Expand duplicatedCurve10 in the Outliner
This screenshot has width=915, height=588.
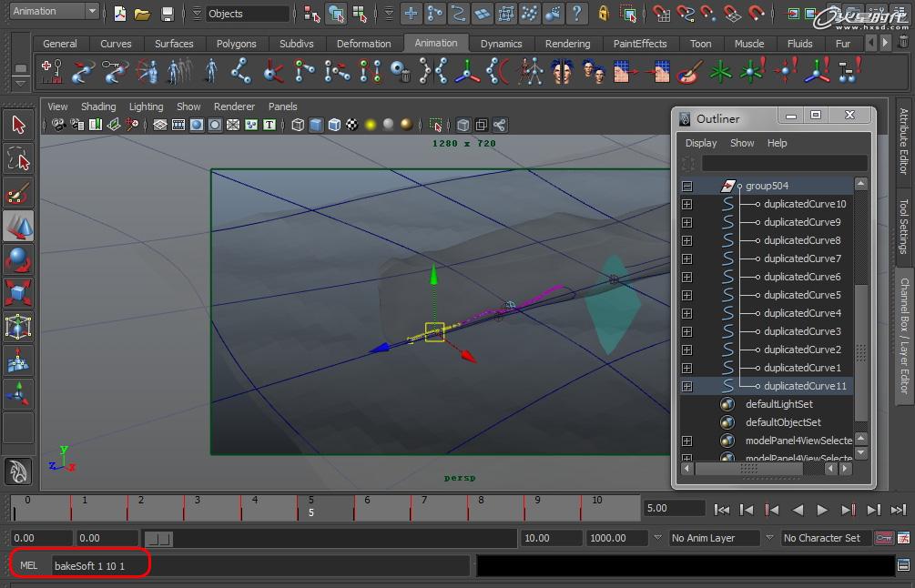687,204
